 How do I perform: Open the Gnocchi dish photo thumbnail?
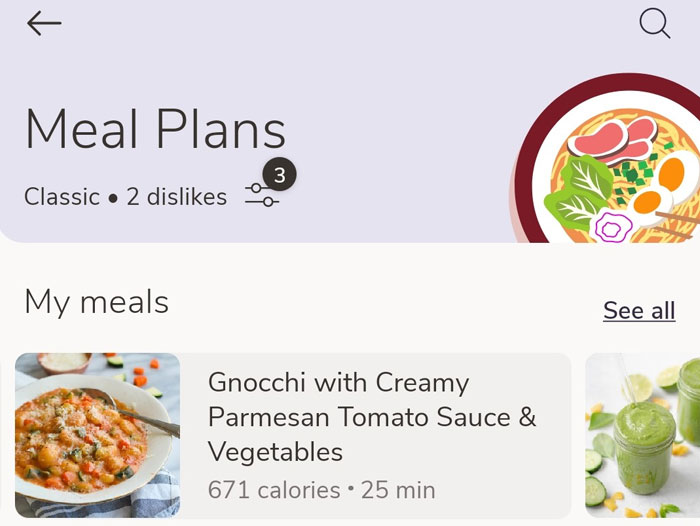tap(97, 435)
